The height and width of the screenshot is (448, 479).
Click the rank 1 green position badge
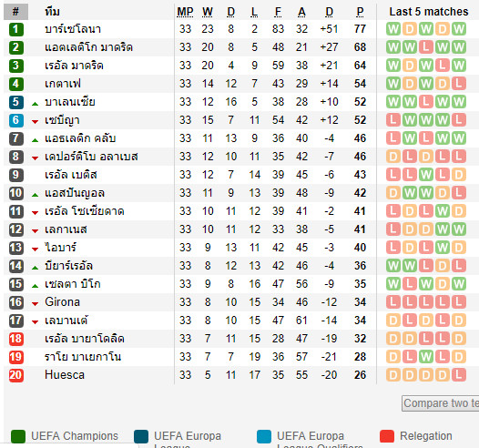click(15, 29)
